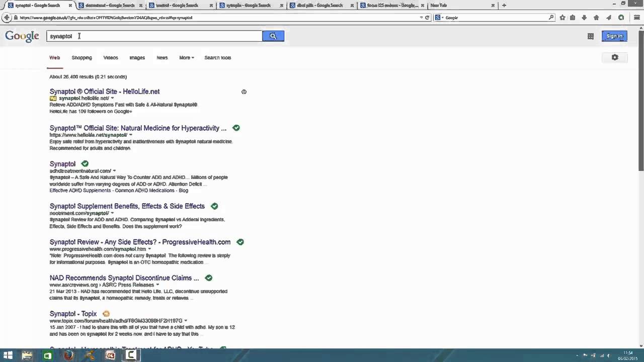Image resolution: width=644 pixels, height=362 pixels.
Task: Open Synaptol Supplement Benefits, Effects & Side Effects
Action: pyautogui.click(x=127, y=206)
